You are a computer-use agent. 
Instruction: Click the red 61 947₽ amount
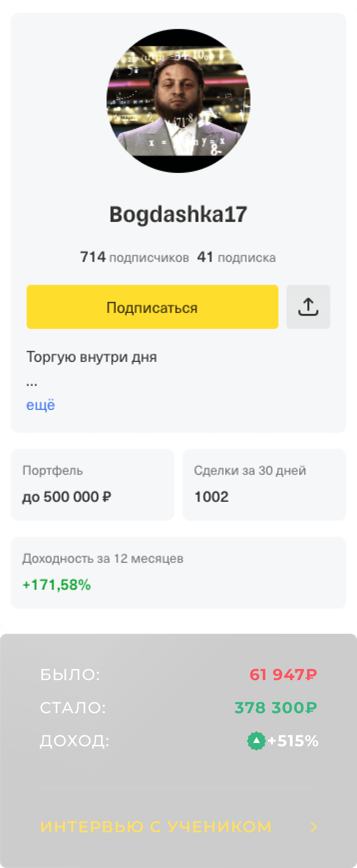(x=283, y=674)
